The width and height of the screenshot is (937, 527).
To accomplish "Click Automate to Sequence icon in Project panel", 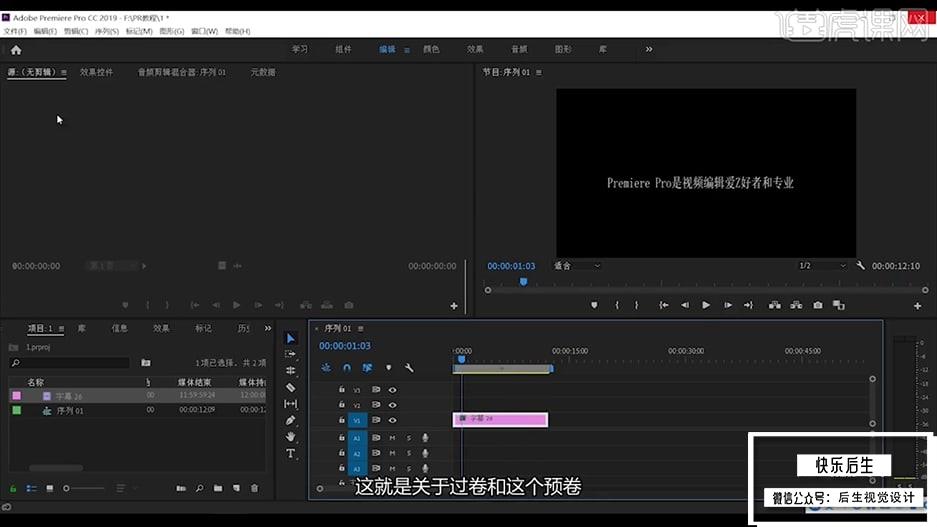I will 181,488.
